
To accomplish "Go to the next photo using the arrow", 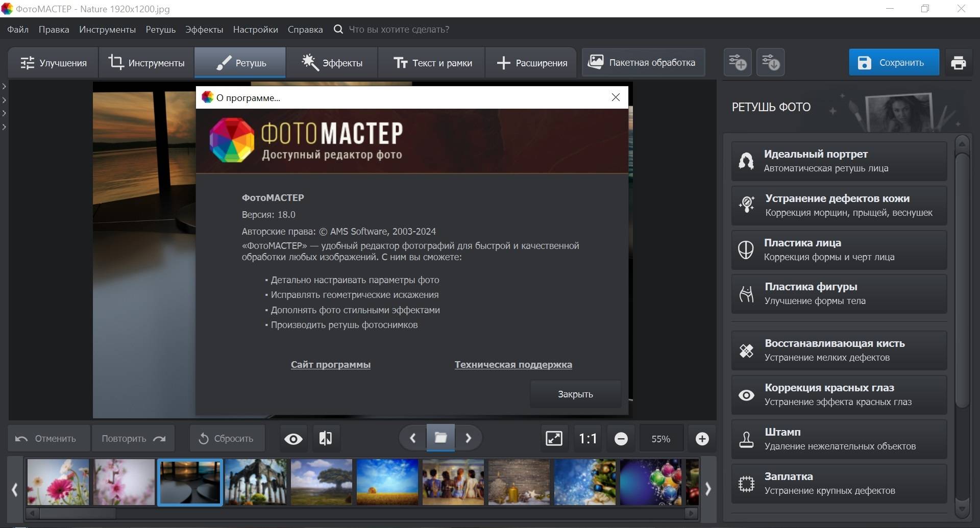I will click(468, 438).
